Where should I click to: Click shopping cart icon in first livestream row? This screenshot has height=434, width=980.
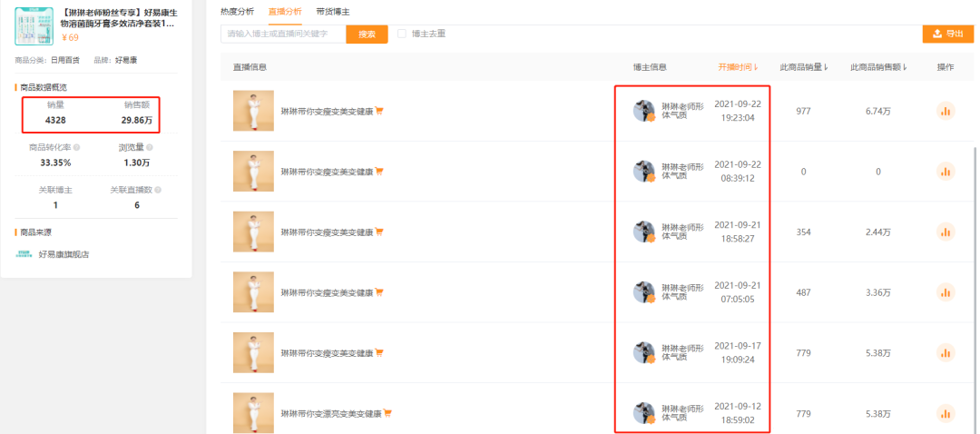pyautogui.click(x=379, y=111)
